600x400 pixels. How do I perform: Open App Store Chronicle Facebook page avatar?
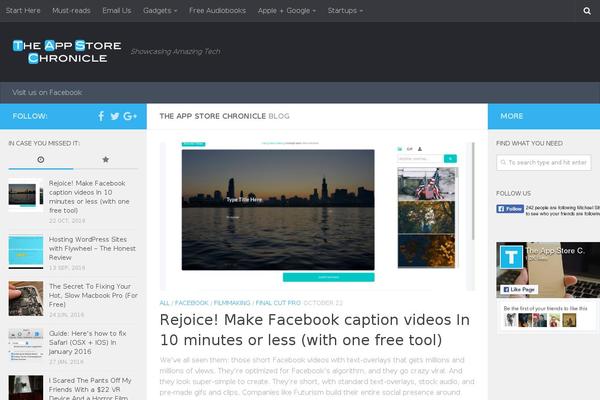512,257
